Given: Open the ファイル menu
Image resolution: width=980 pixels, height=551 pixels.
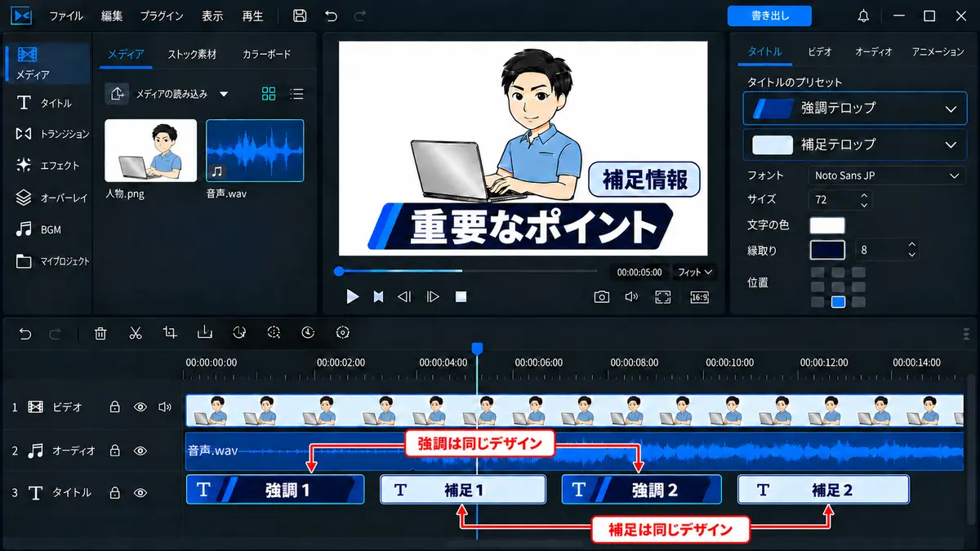Looking at the screenshot, I should tap(66, 16).
